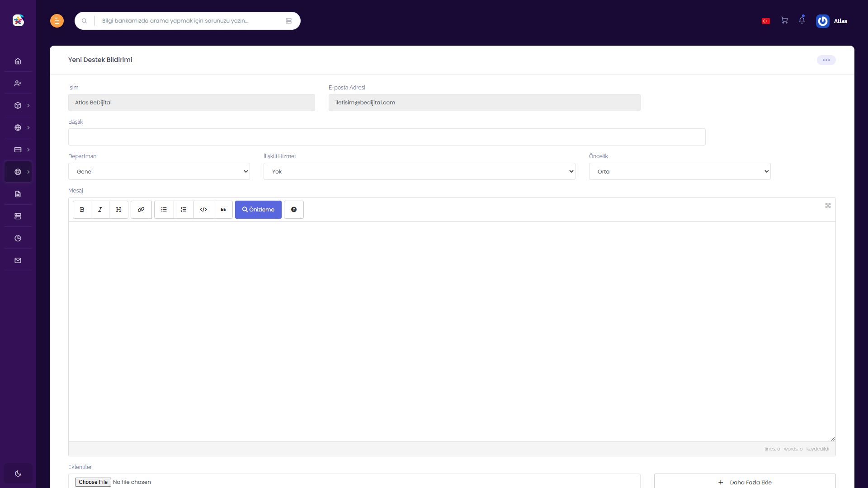Open the envelope mail sidebar icon

click(18, 261)
